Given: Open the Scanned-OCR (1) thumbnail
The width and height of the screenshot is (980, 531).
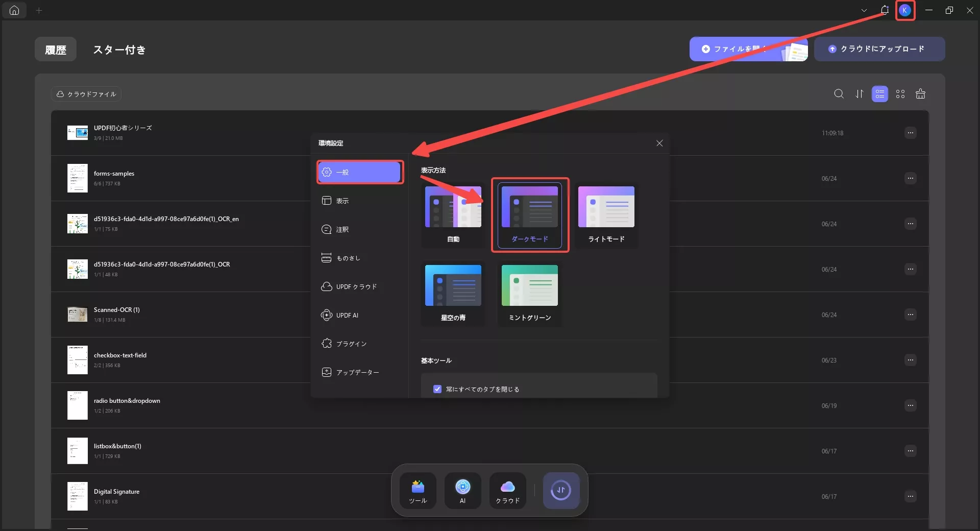Looking at the screenshot, I should point(78,315).
